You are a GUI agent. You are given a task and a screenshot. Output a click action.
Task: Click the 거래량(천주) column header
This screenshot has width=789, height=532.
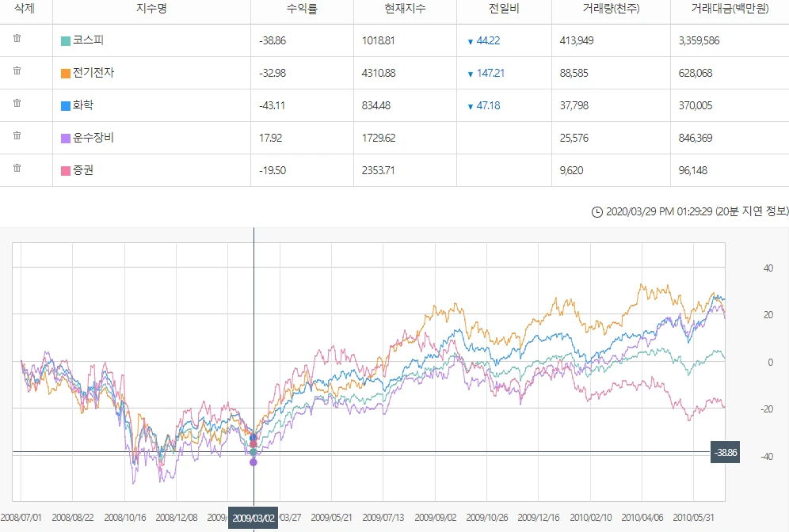pyautogui.click(x=611, y=9)
